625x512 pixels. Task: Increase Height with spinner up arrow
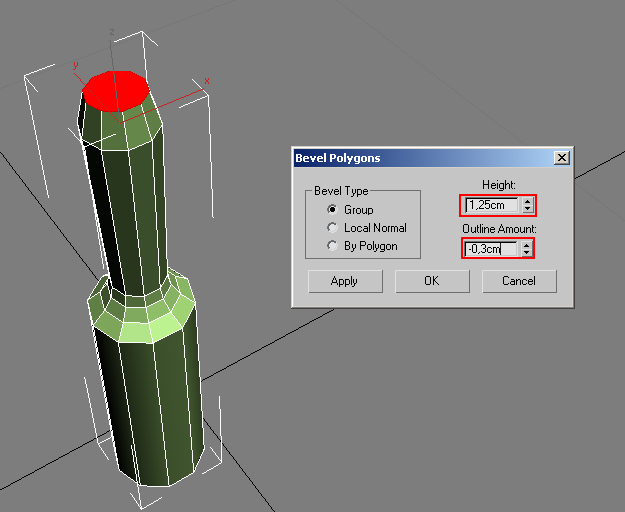click(528, 202)
